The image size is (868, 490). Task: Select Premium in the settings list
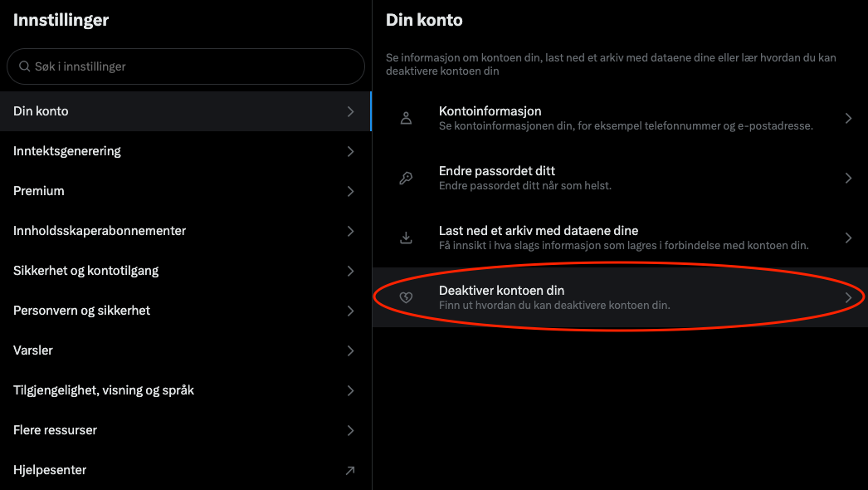coord(39,191)
